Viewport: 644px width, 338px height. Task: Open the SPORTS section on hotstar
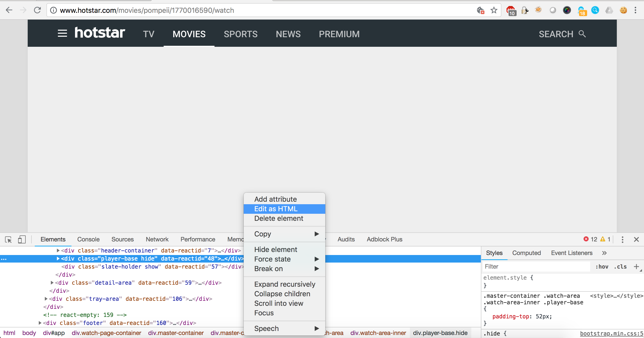241,34
